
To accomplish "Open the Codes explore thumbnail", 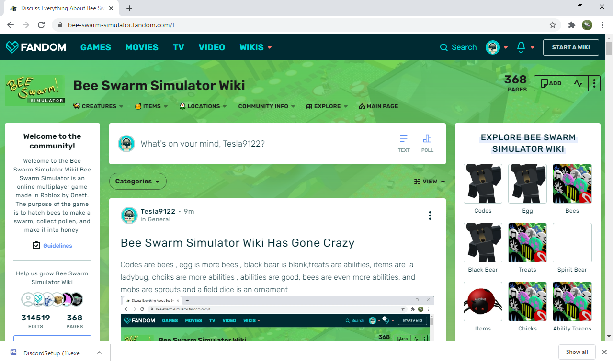I will (x=483, y=184).
